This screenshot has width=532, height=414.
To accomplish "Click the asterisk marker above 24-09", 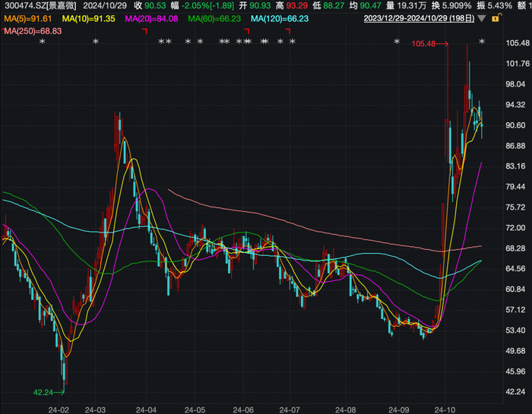I will click(x=396, y=43).
